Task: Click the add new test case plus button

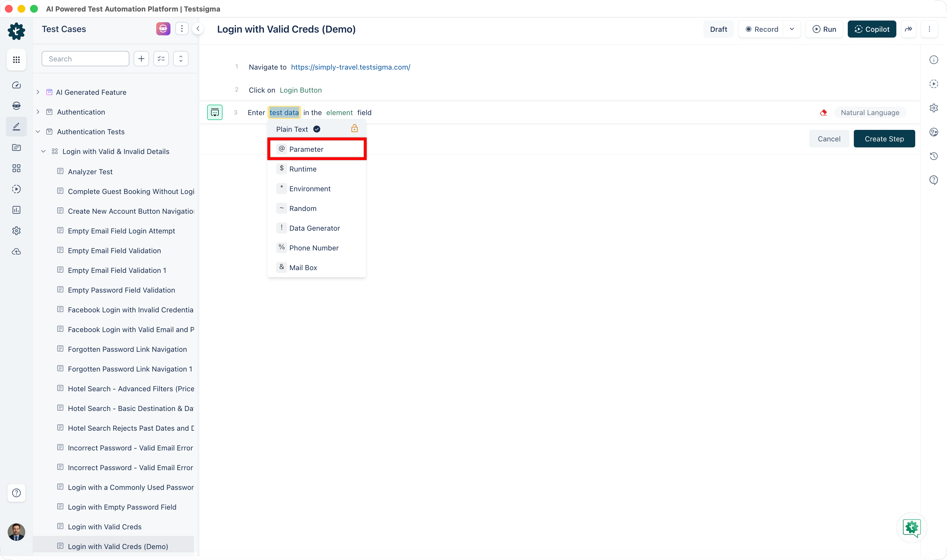Action: [x=141, y=59]
